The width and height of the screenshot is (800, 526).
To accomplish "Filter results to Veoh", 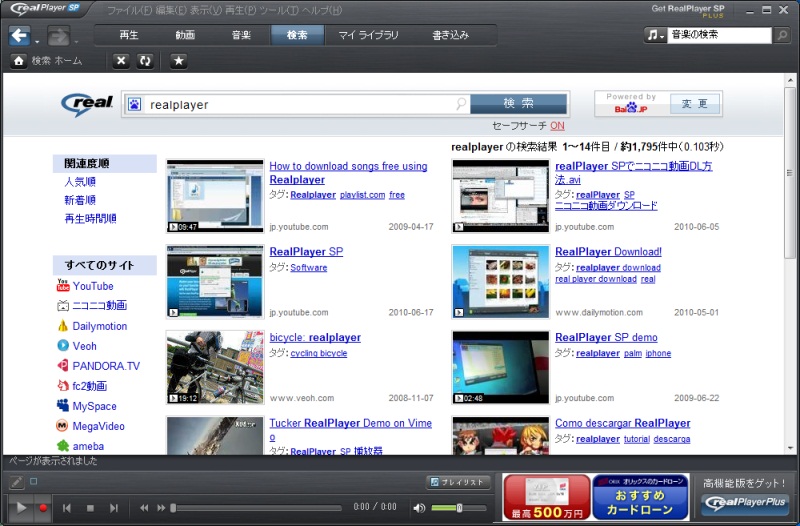I will point(84,346).
